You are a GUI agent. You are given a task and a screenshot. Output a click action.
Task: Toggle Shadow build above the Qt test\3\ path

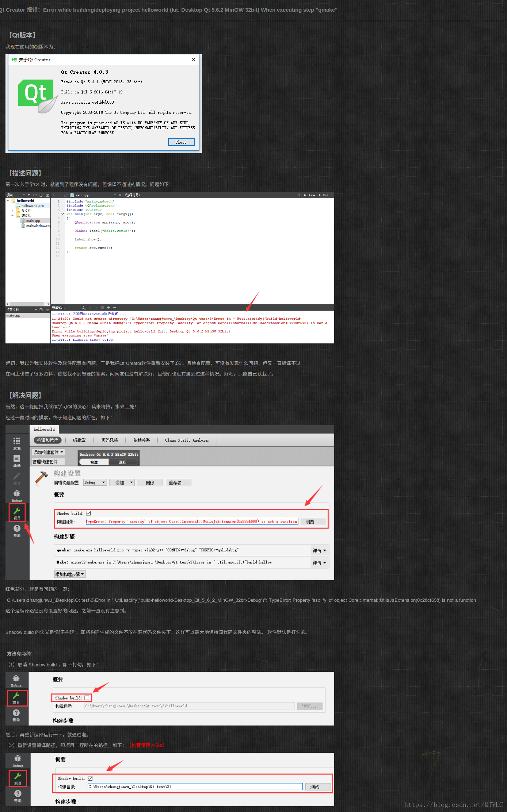[90, 778]
